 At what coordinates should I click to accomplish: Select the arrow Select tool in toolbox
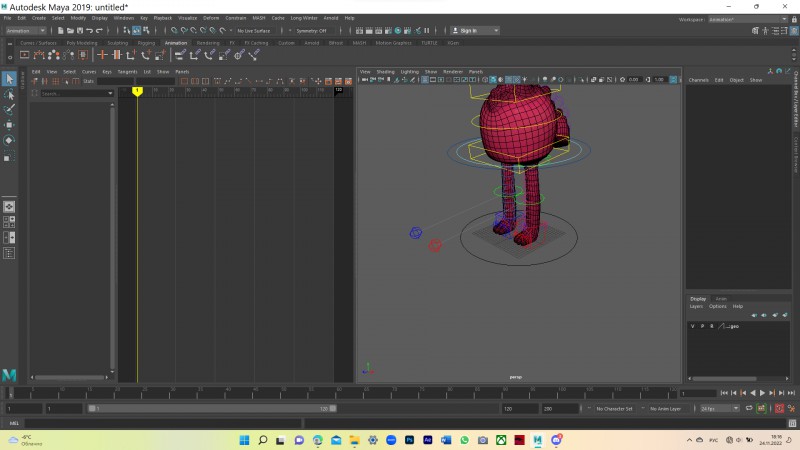coord(9,79)
